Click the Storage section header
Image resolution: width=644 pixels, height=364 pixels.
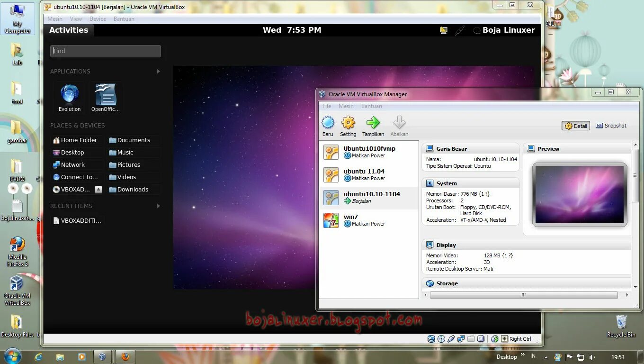point(527,283)
